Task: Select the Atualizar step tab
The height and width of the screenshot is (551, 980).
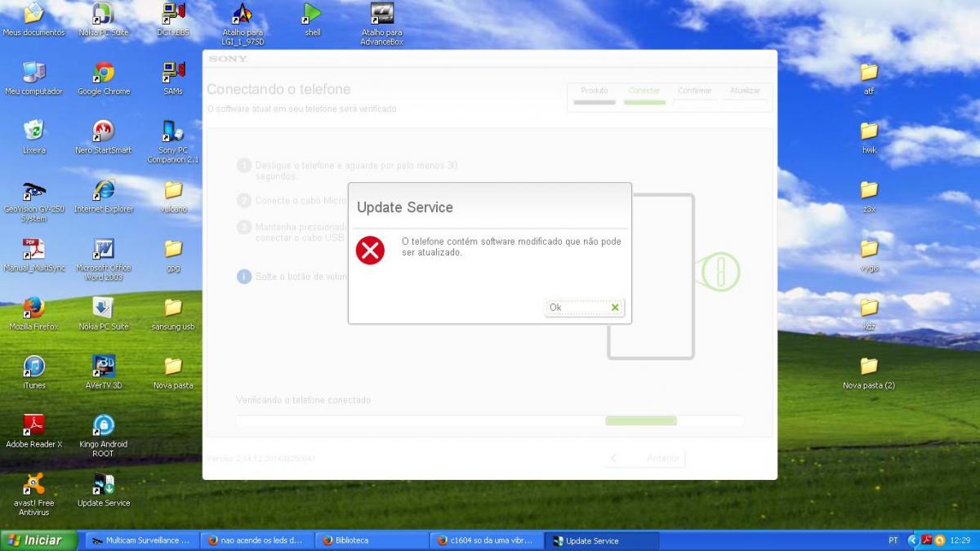Action: (745, 96)
